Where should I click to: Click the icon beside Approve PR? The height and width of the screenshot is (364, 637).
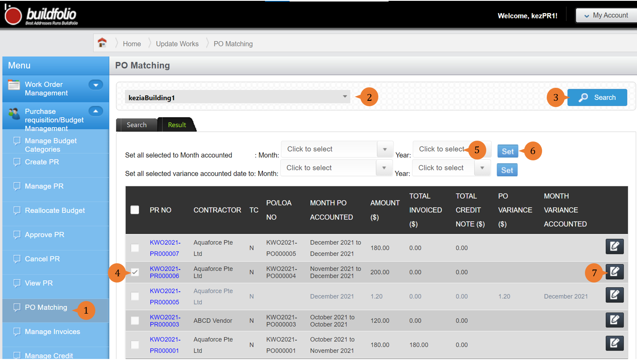(x=17, y=235)
